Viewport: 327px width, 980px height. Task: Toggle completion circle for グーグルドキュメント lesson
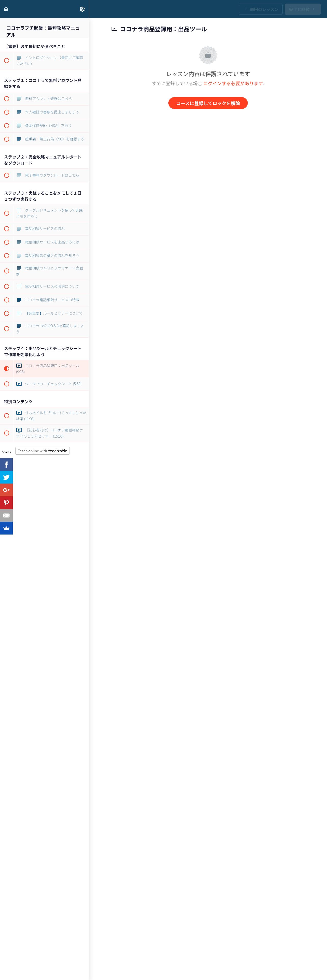pos(6,213)
